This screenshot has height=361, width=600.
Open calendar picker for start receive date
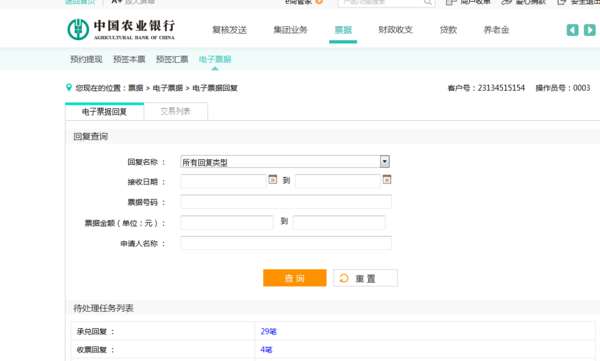click(x=272, y=179)
